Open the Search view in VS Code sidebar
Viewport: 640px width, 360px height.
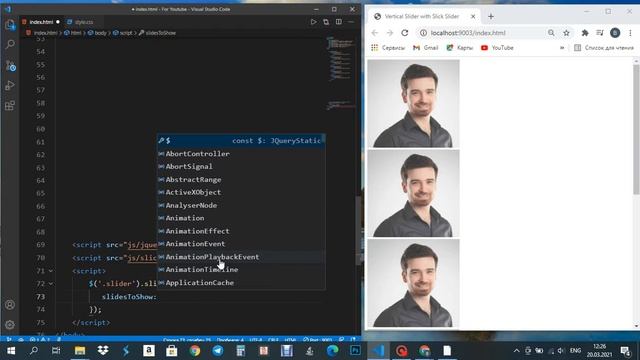pyautogui.click(x=10, y=44)
